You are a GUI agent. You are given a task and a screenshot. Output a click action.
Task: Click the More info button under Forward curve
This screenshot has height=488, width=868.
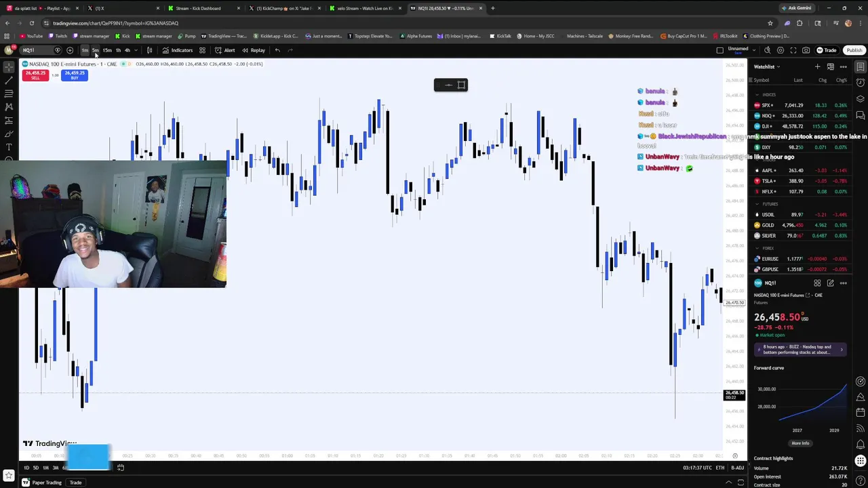pyautogui.click(x=800, y=443)
